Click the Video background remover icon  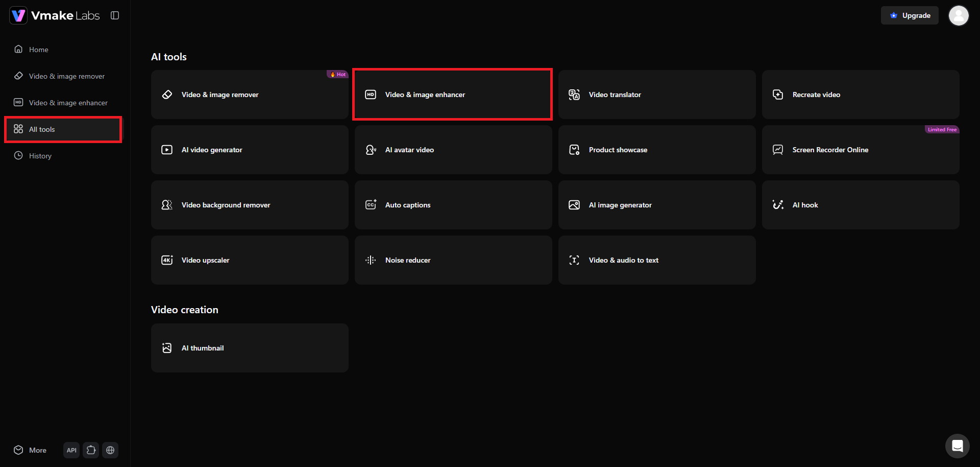point(167,205)
